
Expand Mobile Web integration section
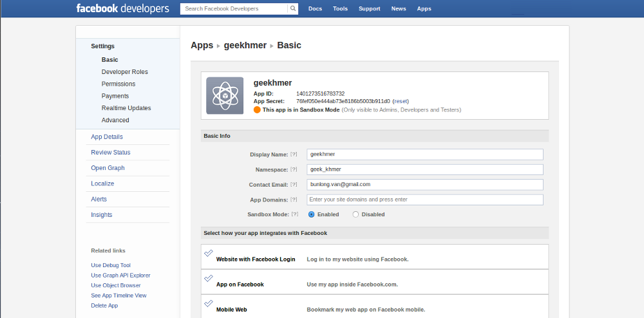point(375,306)
